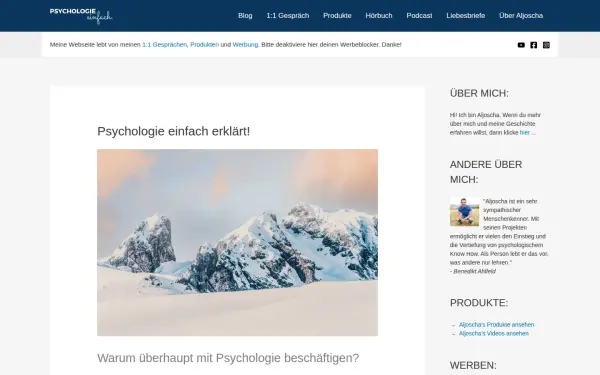This screenshot has width=600, height=375.
Task: Open Aljoscha's Produkte ansehen link
Action: coord(496,324)
